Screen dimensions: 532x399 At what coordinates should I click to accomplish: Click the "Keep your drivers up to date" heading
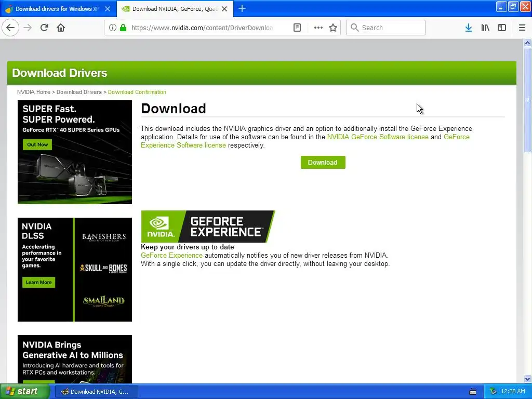point(187,247)
